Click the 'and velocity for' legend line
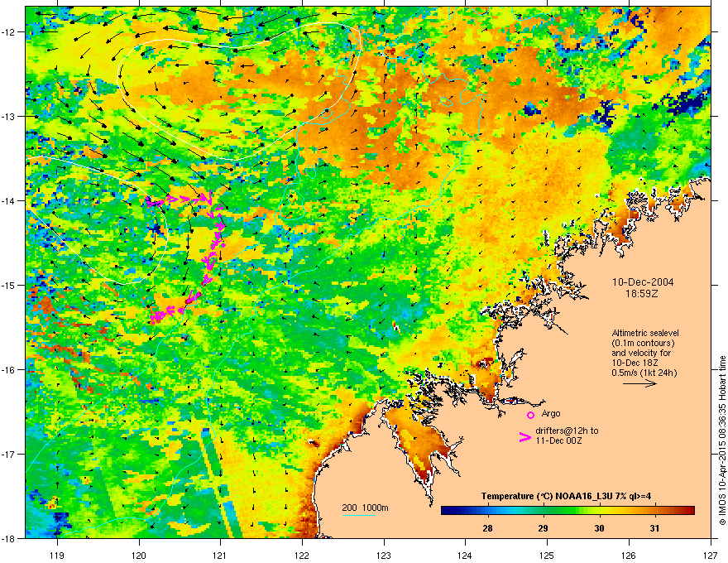The width and height of the screenshot is (728, 563). tap(640, 353)
